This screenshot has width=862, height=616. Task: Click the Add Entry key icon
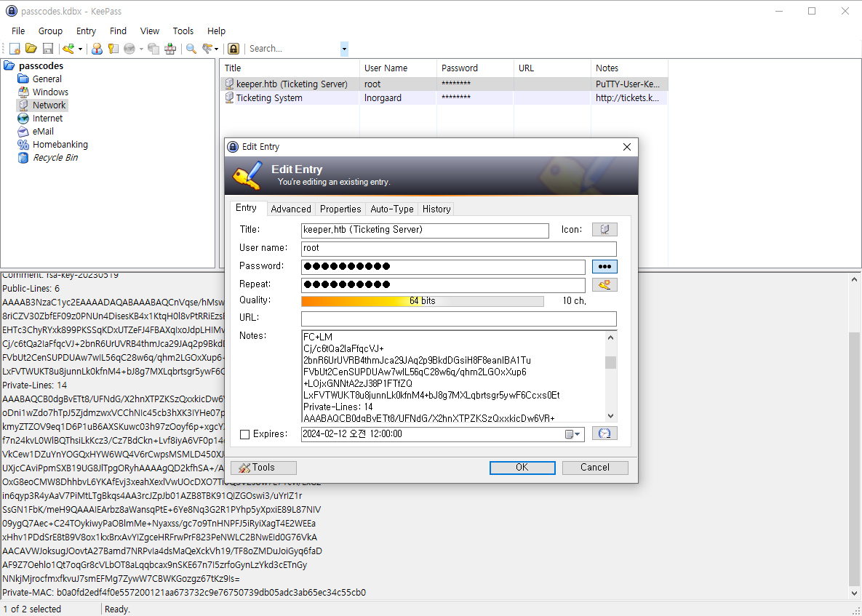point(68,49)
